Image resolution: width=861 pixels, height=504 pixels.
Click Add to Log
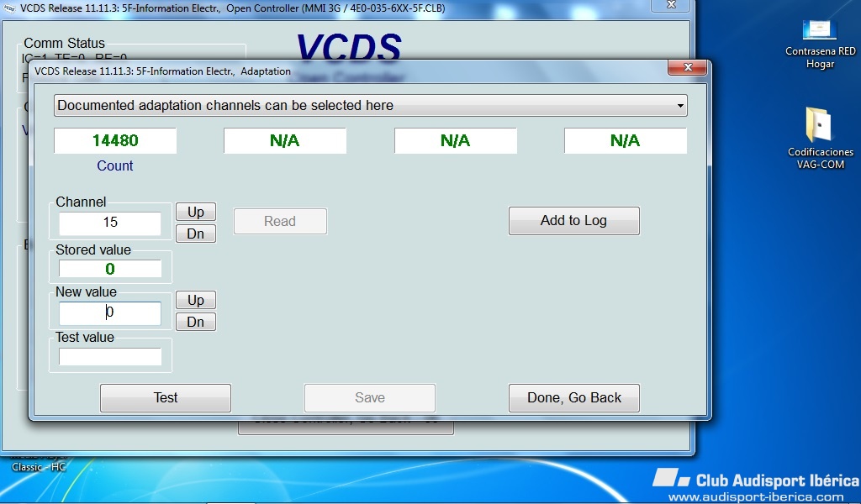pos(573,220)
